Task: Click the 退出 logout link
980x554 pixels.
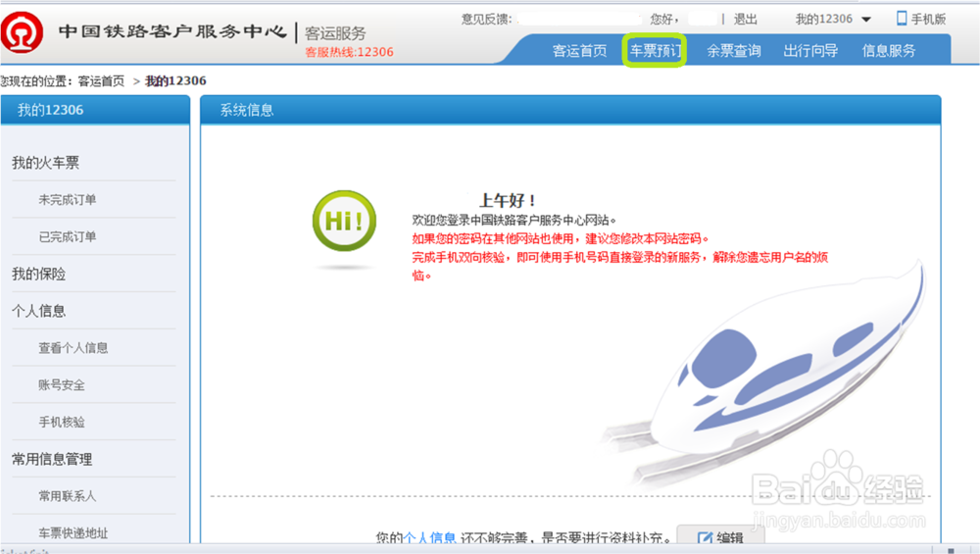Action: pyautogui.click(x=745, y=20)
